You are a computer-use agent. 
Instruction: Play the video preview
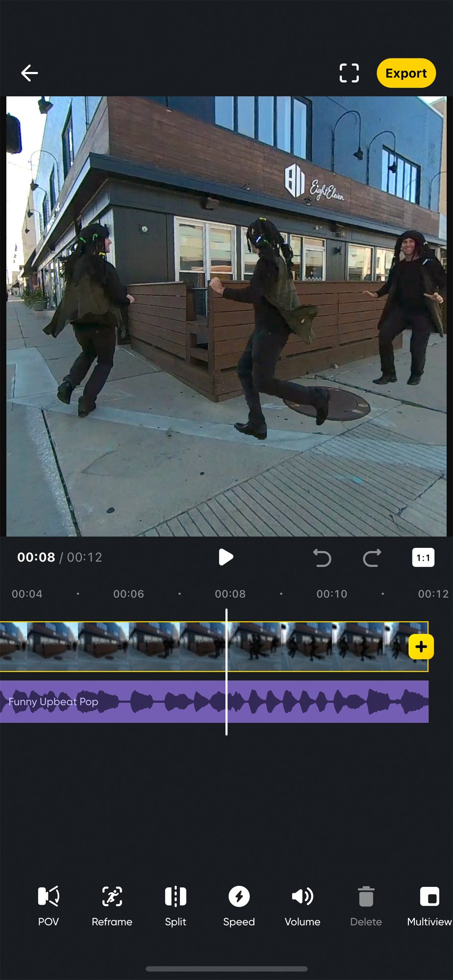click(x=226, y=557)
